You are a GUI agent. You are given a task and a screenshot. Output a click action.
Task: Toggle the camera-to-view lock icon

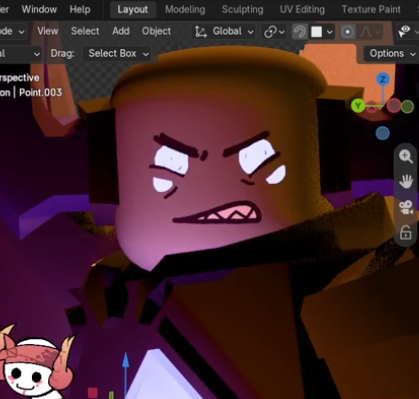click(406, 233)
